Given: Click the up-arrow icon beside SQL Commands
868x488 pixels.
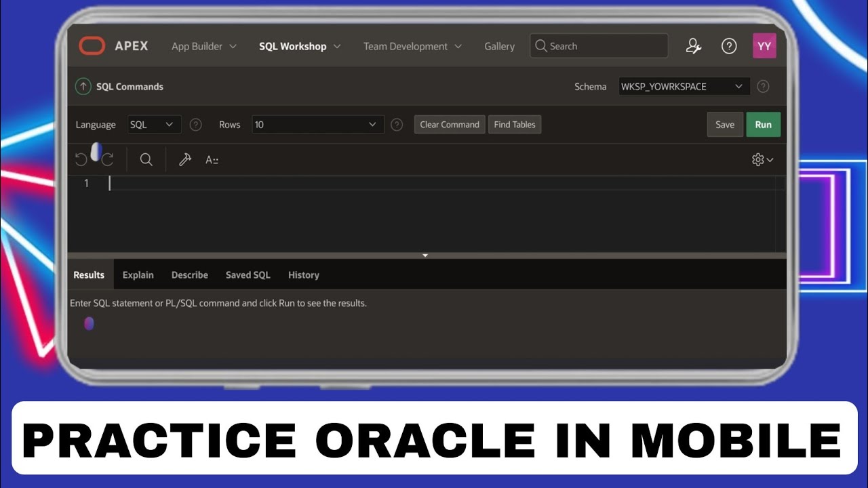Looking at the screenshot, I should 83,86.
